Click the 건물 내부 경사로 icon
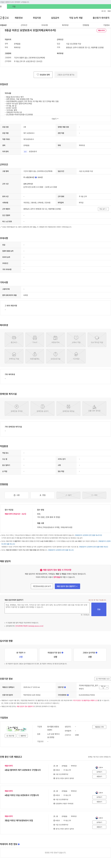Screen dimensions: 111x868 click(94, 408)
